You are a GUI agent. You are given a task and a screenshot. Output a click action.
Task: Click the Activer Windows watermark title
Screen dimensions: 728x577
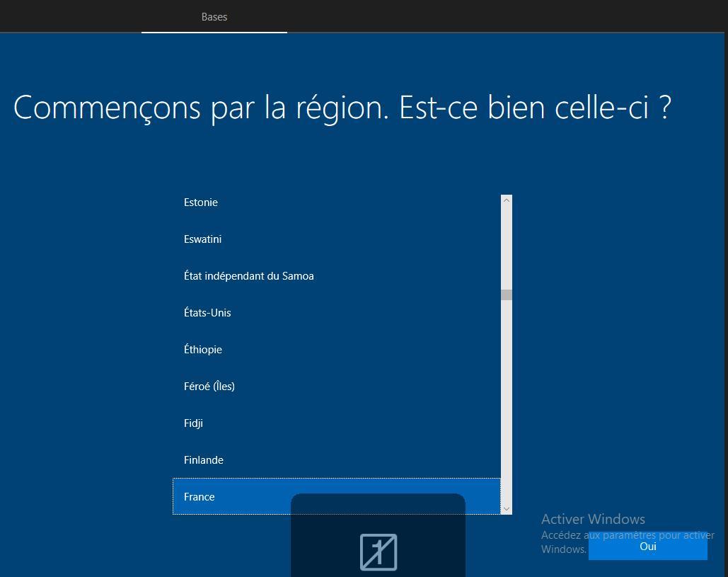coord(593,519)
